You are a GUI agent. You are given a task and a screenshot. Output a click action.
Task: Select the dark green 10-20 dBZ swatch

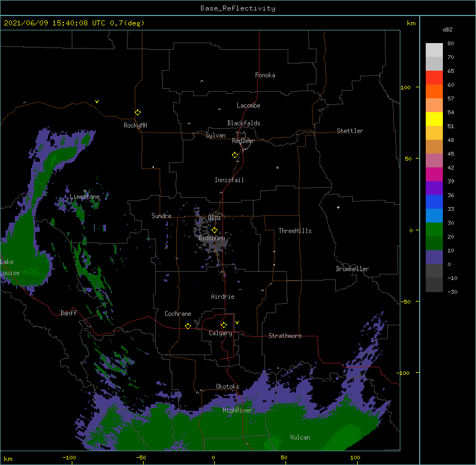coord(434,243)
